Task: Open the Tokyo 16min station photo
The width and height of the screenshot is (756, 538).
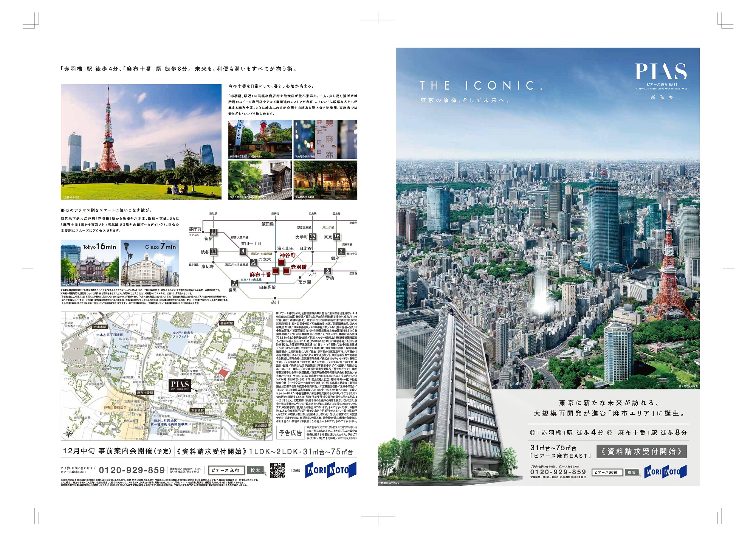Action: click(x=90, y=263)
